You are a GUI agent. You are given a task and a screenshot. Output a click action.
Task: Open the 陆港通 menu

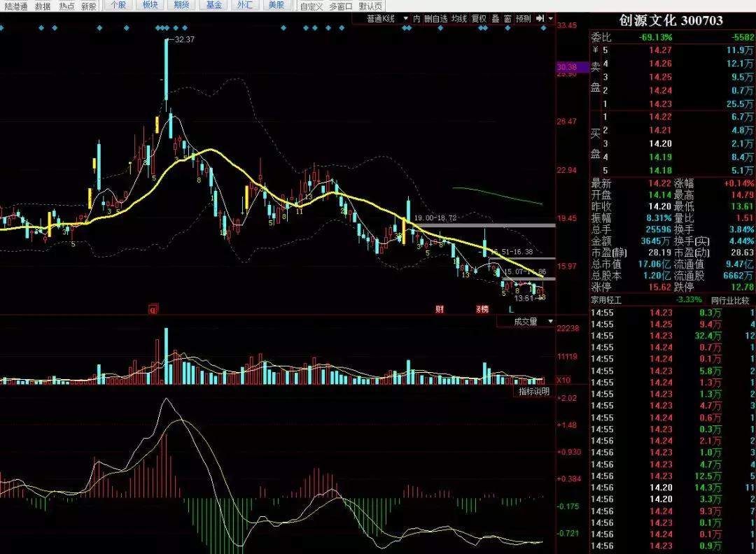click(14, 6)
